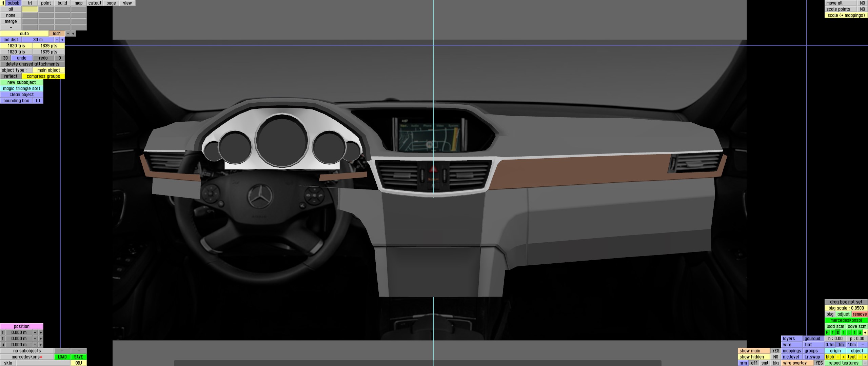Click the black dot view button

click(865, 332)
